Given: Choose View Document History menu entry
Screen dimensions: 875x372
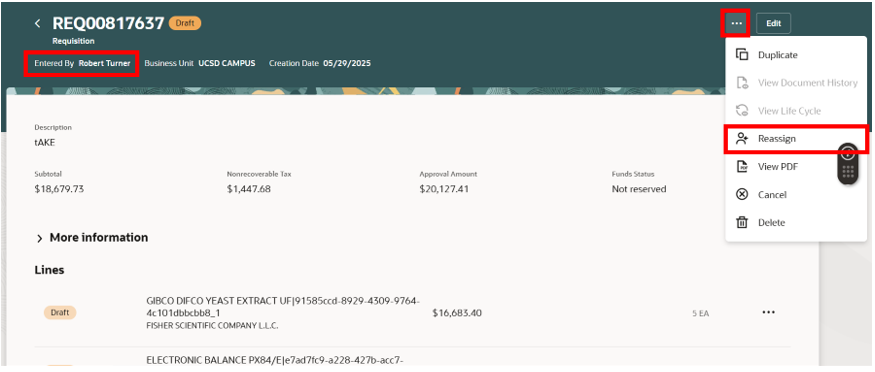Looking at the screenshot, I should [x=796, y=83].
